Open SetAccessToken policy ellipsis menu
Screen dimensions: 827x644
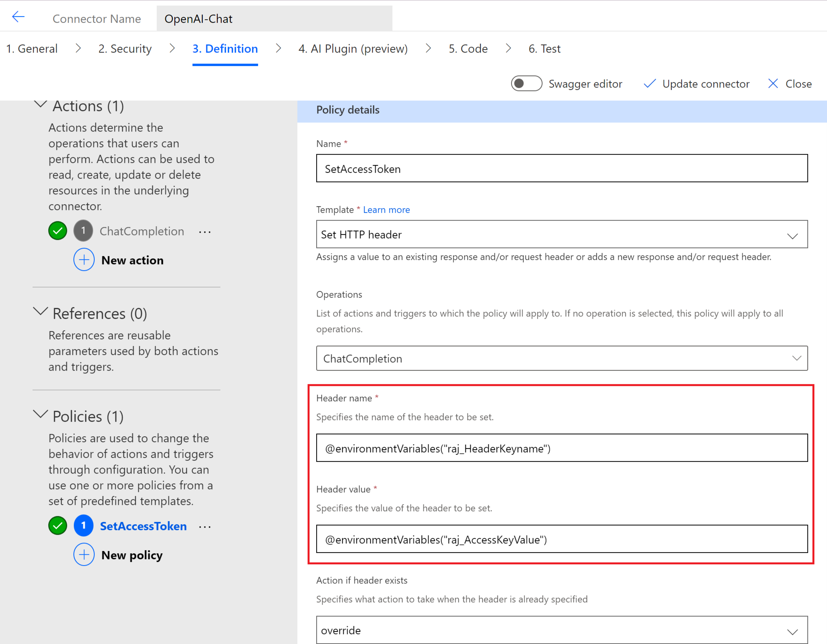pos(205,527)
